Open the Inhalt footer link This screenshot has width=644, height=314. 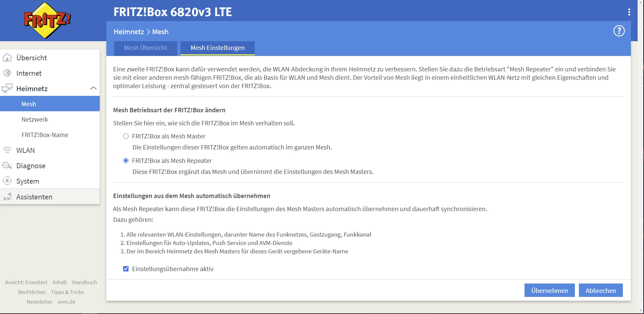click(59, 282)
